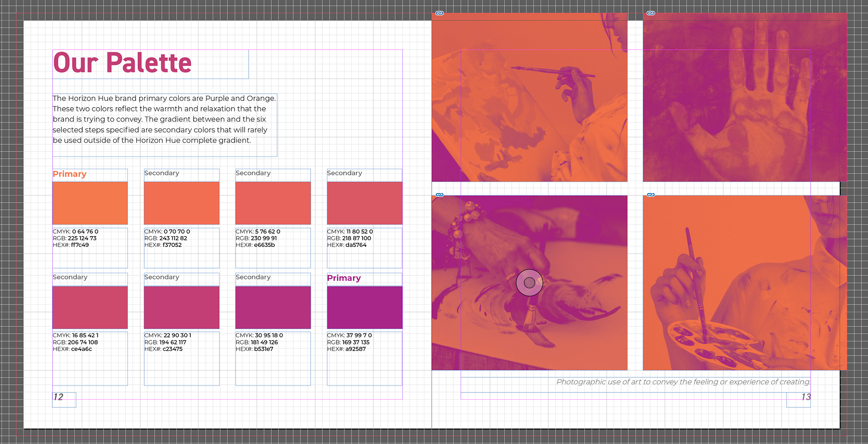Select the ce4a6c secondary swatch
868x444 pixels.
coord(90,307)
